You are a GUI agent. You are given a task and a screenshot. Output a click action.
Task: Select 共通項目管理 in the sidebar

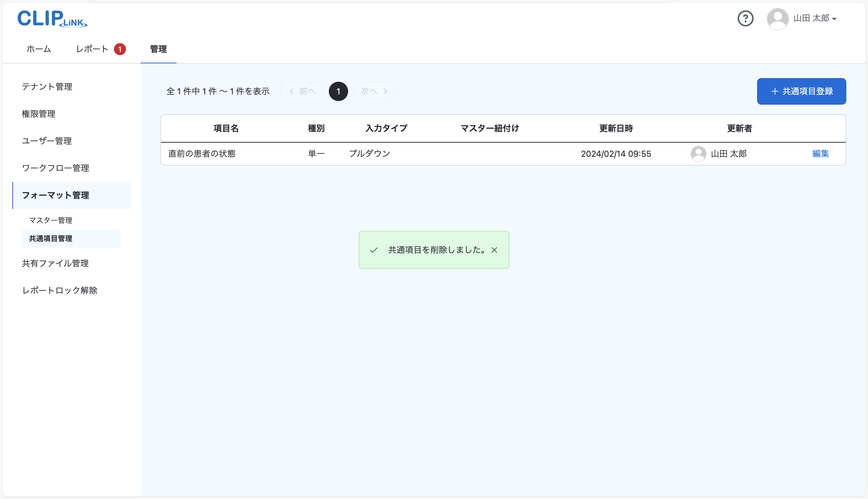[50, 238]
